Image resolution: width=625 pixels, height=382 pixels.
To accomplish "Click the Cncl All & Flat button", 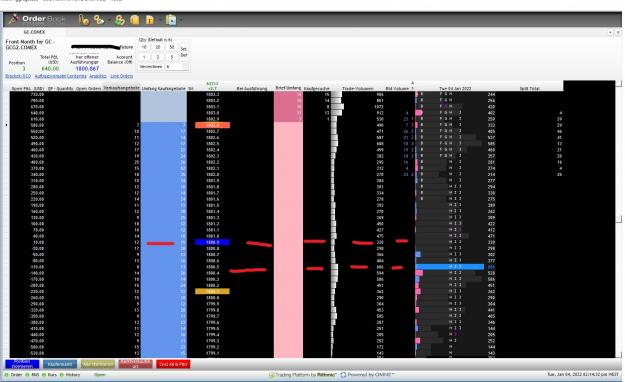I will pos(173,364).
